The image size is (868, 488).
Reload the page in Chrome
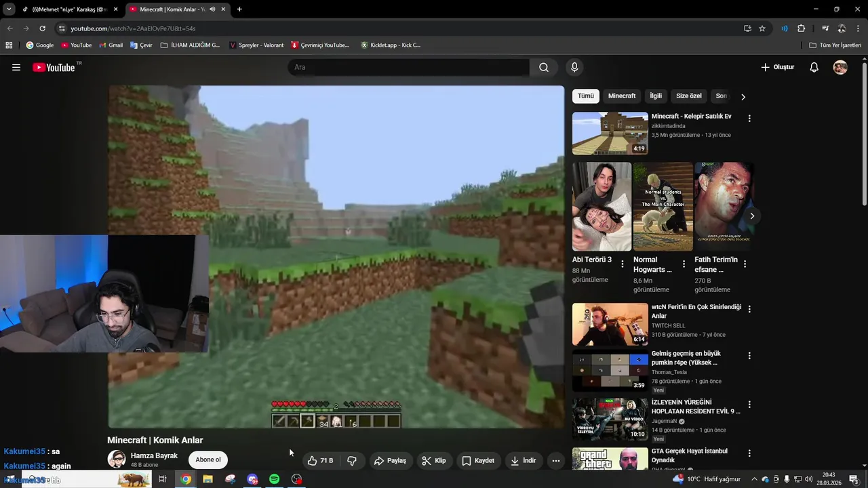coord(42,28)
